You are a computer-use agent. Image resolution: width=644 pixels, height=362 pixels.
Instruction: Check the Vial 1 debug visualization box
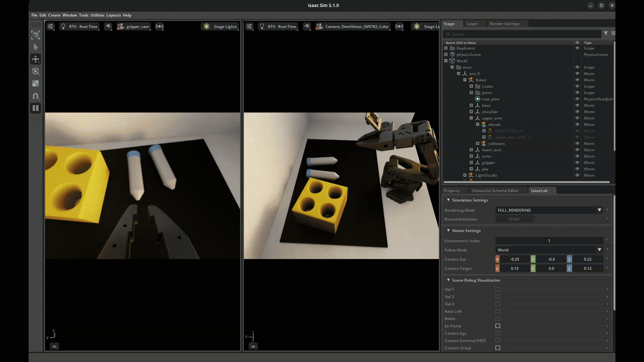(498, 289)
